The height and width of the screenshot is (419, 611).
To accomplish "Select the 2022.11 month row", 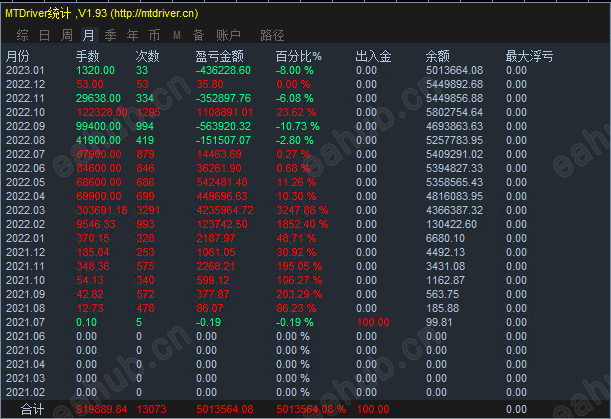I will (x=306, y=99).
